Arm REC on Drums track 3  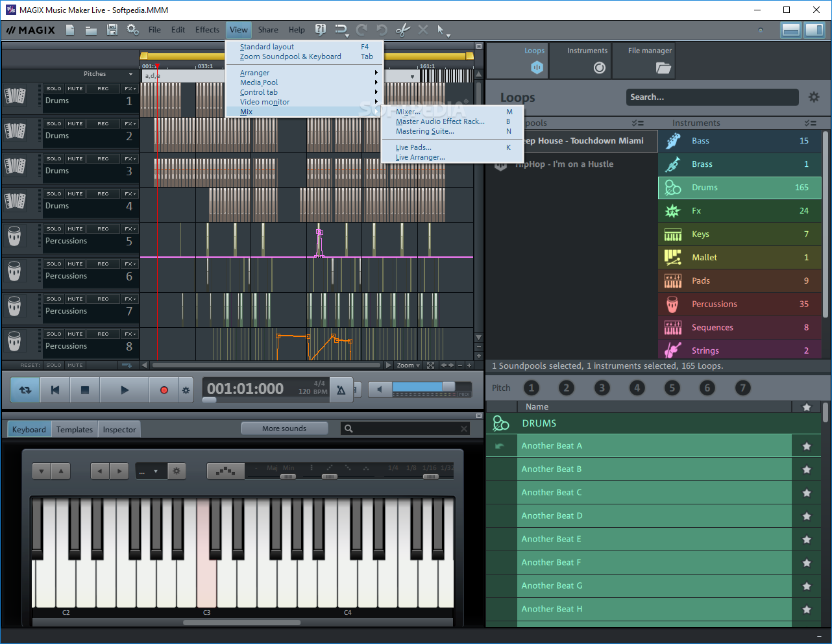click(103, 159)
